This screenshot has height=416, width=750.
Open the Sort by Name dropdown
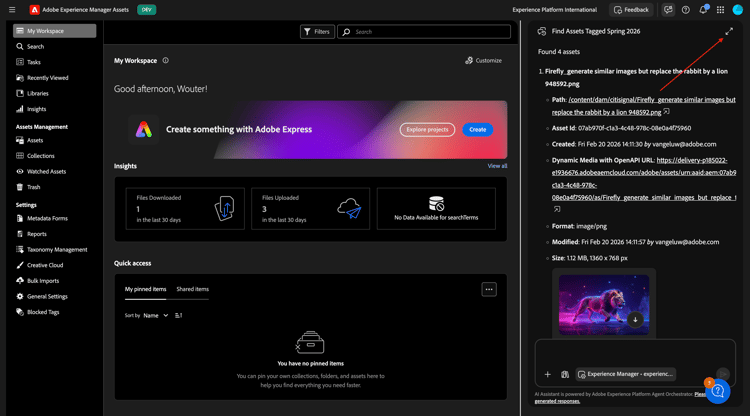[x=155, y=316]
